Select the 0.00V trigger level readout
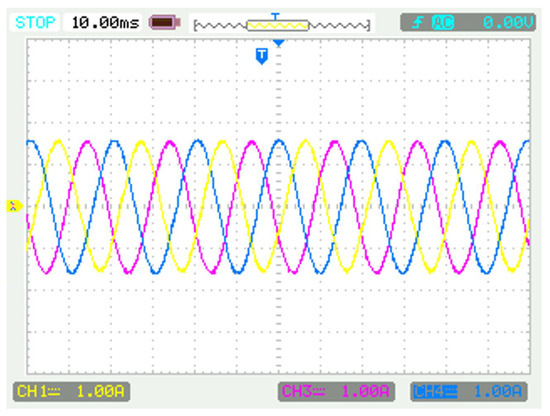Image resolution: width=550 pixels, height=416 pixels. (x=509, y=23)
